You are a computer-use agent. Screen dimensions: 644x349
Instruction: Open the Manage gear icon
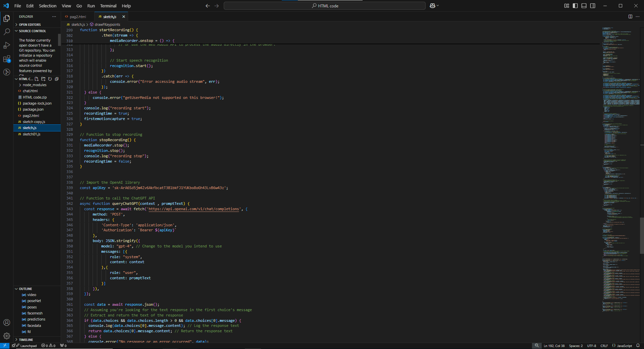(x=6, y=336)
